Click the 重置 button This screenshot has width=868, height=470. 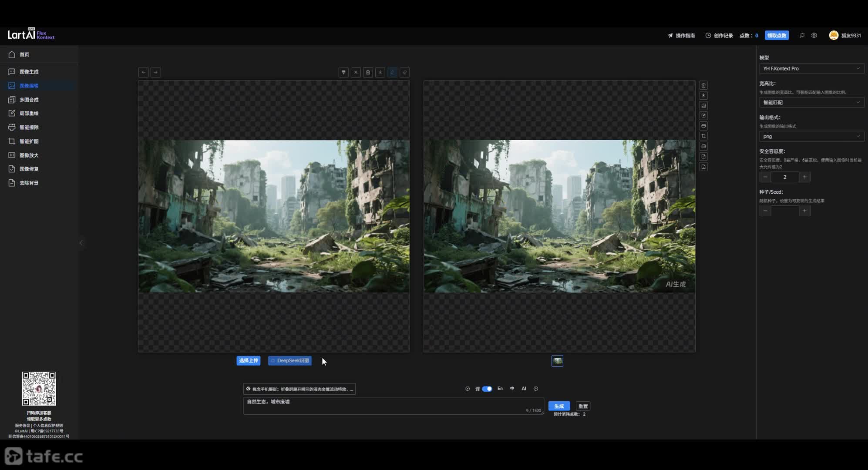click(583, 406)
